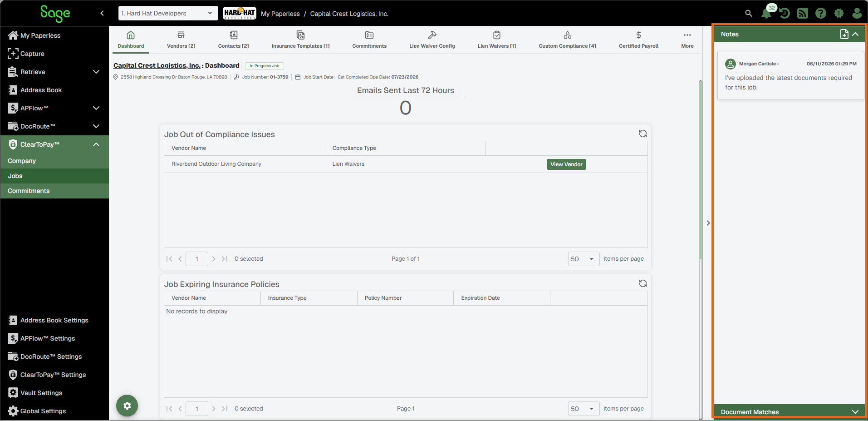Open Address Book Settings
868x421 pixels.
54,320
